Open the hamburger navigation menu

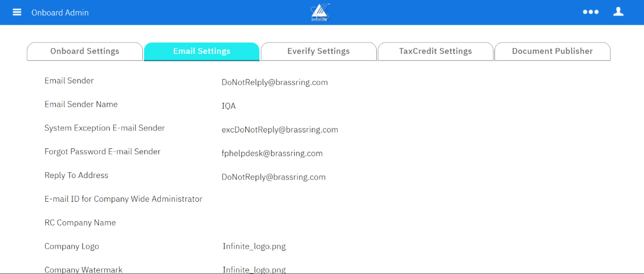pyautogui.click(x=17, y=12)
